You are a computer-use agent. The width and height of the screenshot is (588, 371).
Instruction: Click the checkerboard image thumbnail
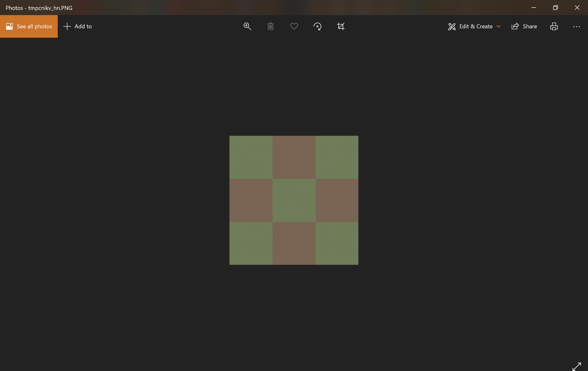coord(294,200)
